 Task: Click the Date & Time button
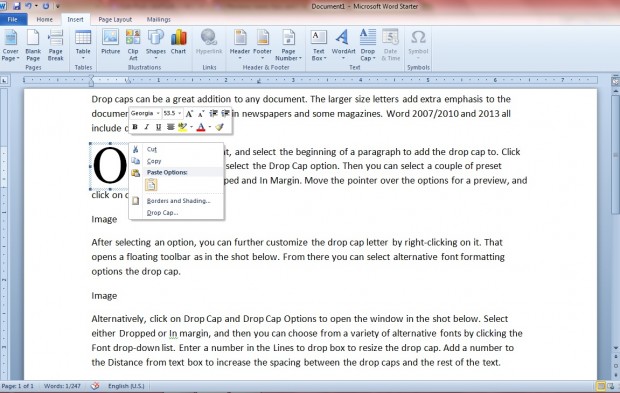coord(390,45)
